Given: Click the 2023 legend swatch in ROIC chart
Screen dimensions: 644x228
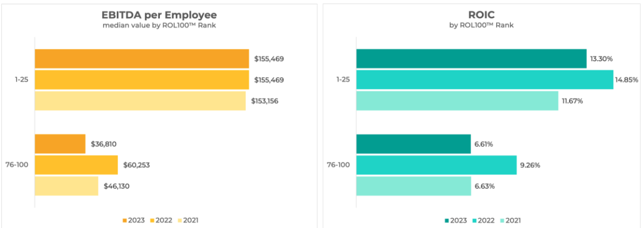Looking at the screenshot, I should tap(447, 221).
